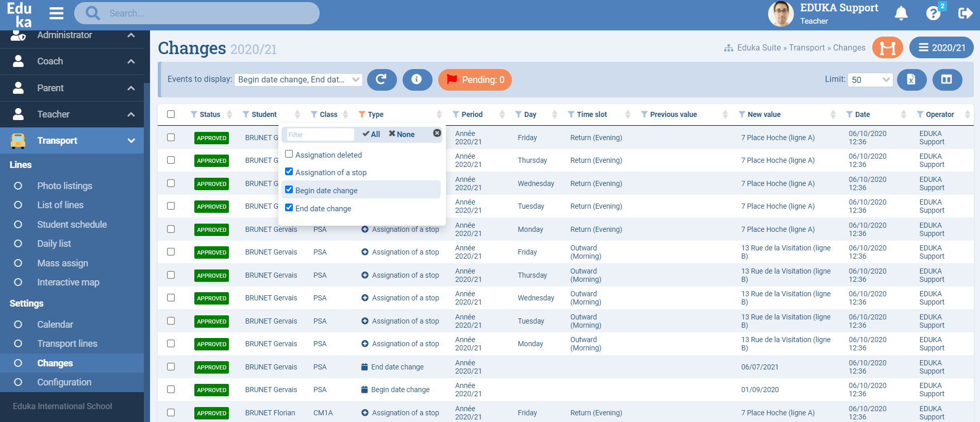The width and height of the screenshot is (980, 422).
Task: Click the New value filter icon
Action: click(742, 114)
